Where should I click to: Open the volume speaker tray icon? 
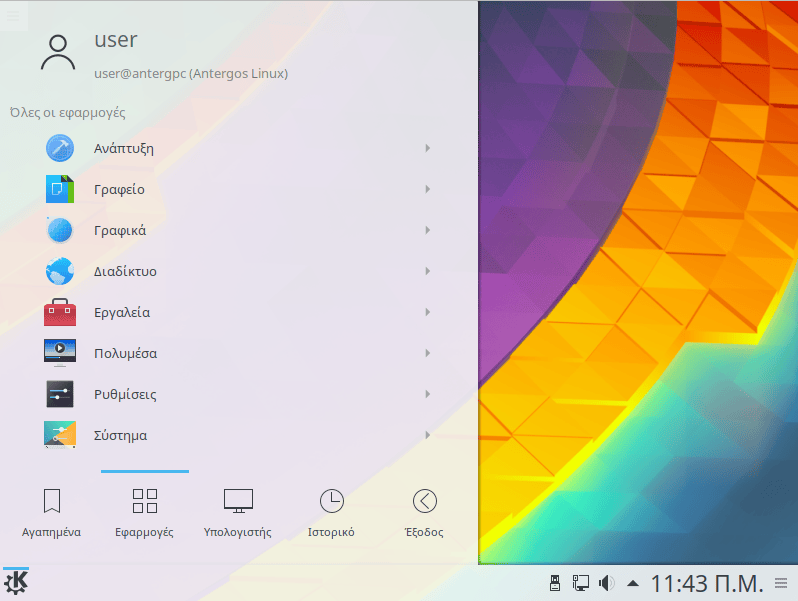pyautogui.click(x=606, y=583)
